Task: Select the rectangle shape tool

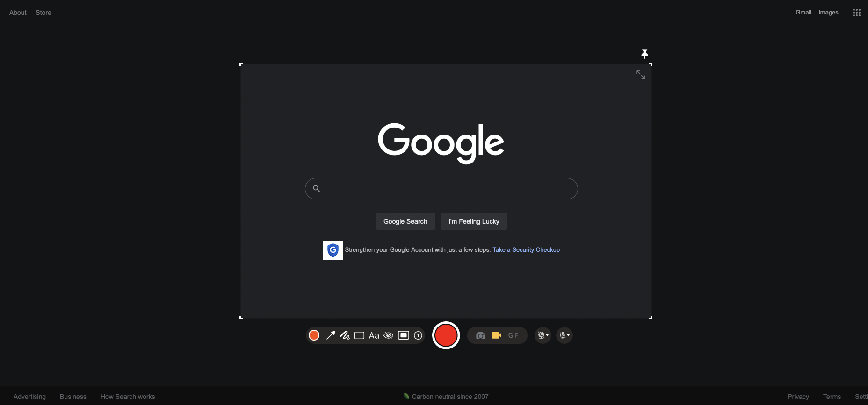Action: tap(360, 335)
